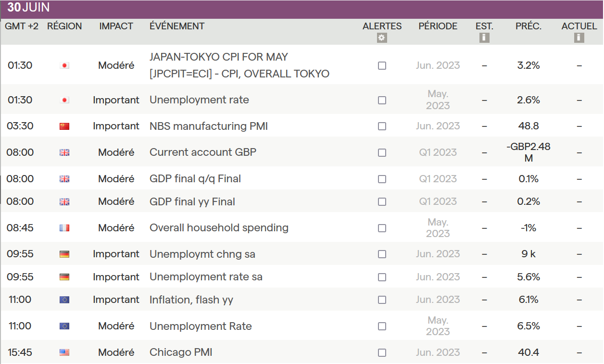The width and height of the screenshot is (604, 364).
Task: Click the alerts settings gear icon
Action: click(382, 38)
